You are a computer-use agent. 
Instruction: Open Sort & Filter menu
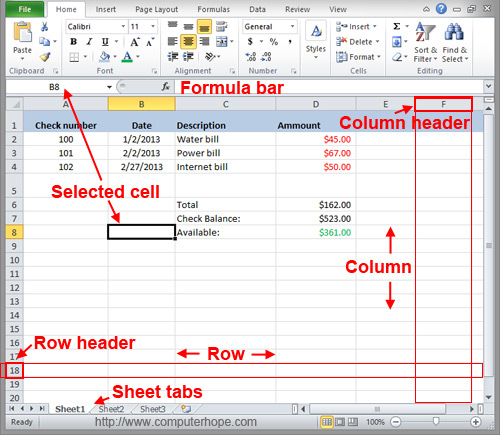coord(425,42)
